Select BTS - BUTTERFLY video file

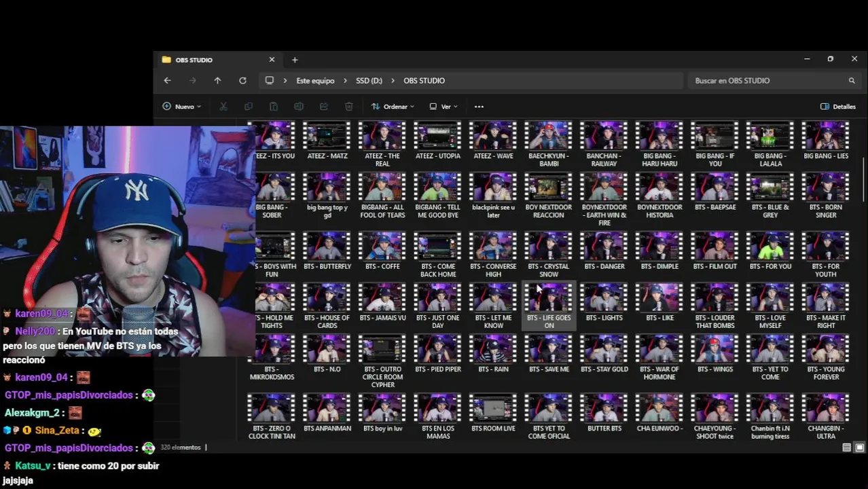click(x=327, y=251)
